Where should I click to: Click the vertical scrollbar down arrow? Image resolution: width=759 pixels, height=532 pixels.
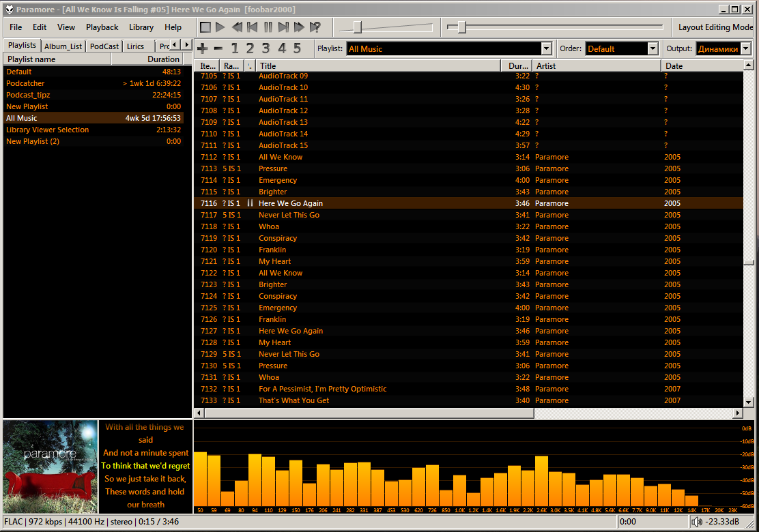748,402
